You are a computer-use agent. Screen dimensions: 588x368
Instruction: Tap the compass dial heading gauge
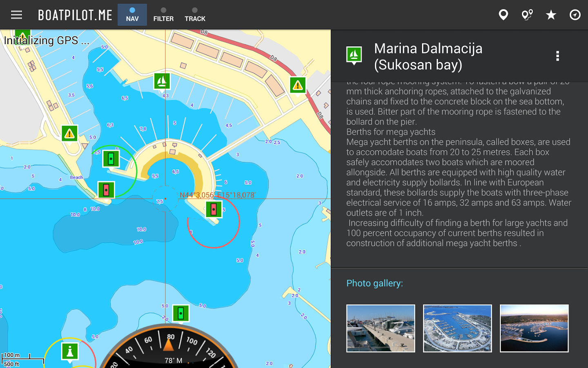169,346
